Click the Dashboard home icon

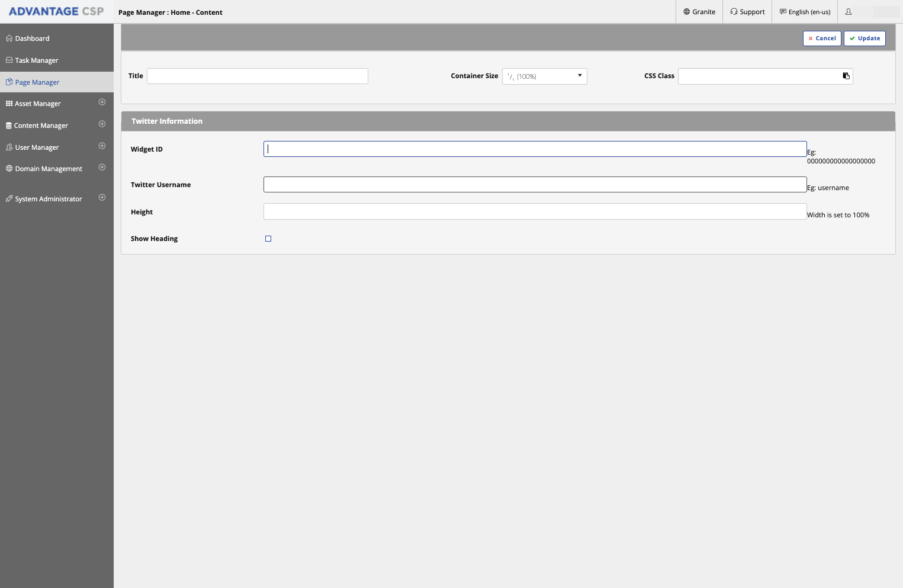(9, 38)
